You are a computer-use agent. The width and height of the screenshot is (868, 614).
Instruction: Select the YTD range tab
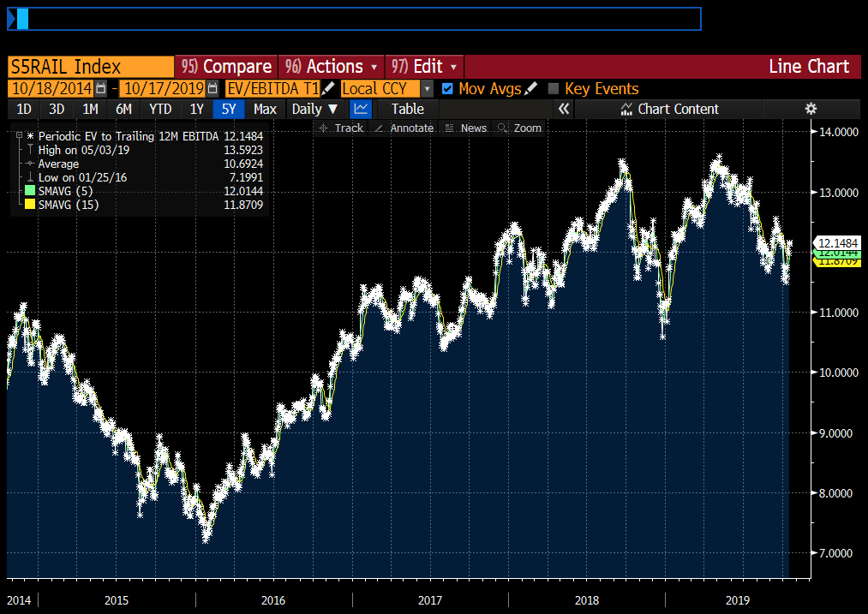(x=160, y=109)
